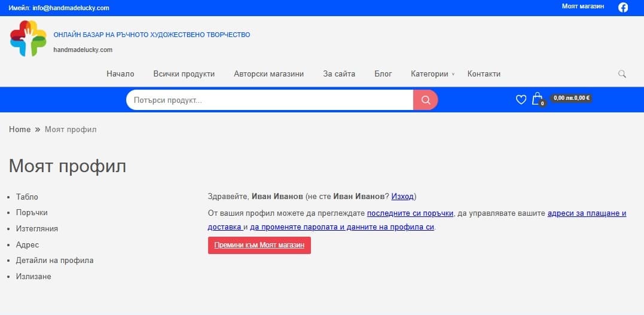Open Всички продукти menu item

[184, 74]
